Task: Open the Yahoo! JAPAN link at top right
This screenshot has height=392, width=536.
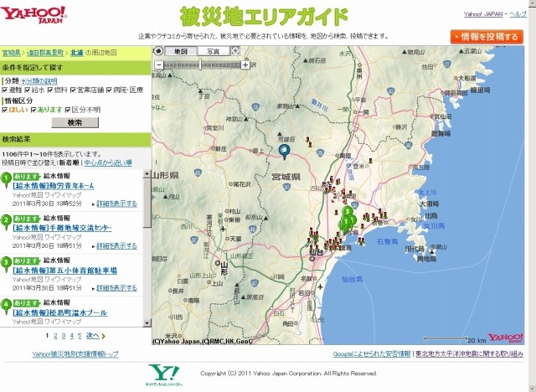Action: [x=483, y=14]
